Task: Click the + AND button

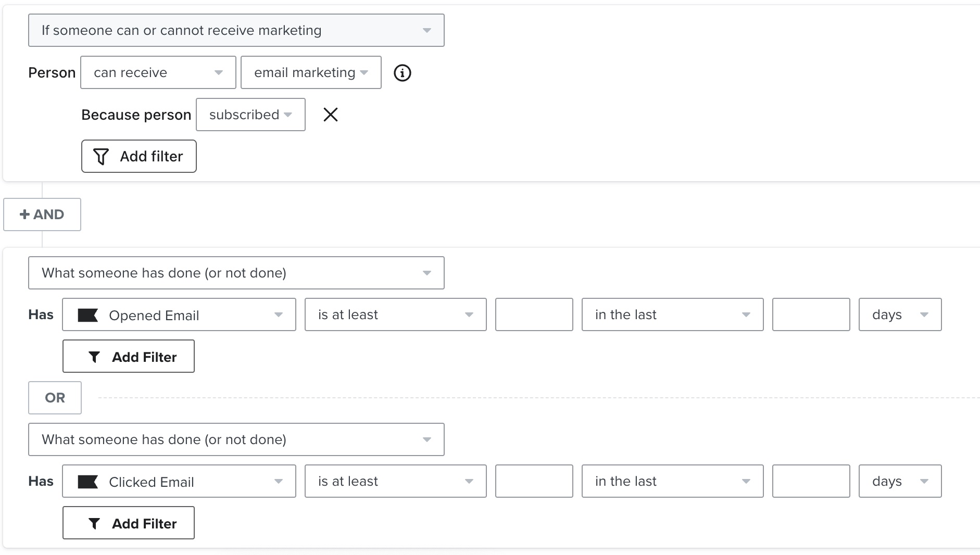Action: 42,215
